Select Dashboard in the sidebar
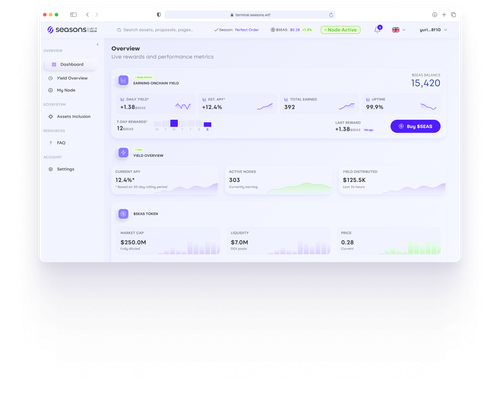Viewport: 500px width, 401px height. coord(70,64)
